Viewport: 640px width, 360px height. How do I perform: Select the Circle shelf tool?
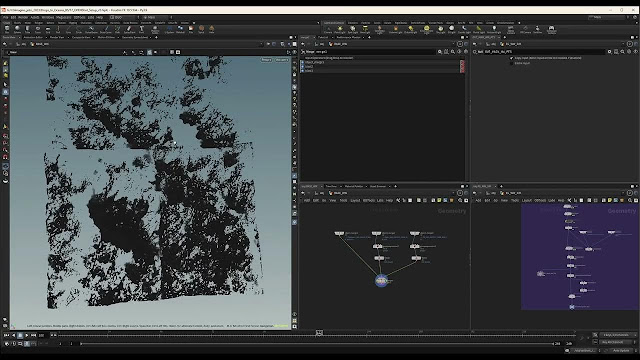(x=78, y=29)
